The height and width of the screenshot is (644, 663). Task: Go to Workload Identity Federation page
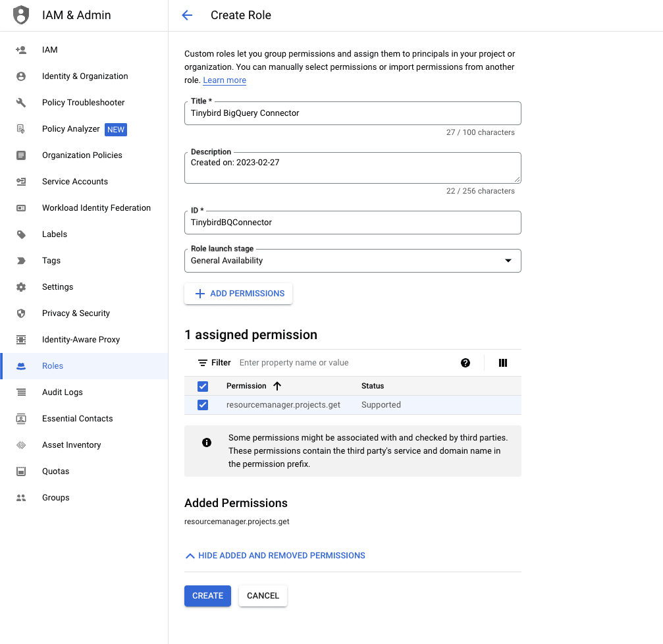pyautogui.click(x=96, y=208)
